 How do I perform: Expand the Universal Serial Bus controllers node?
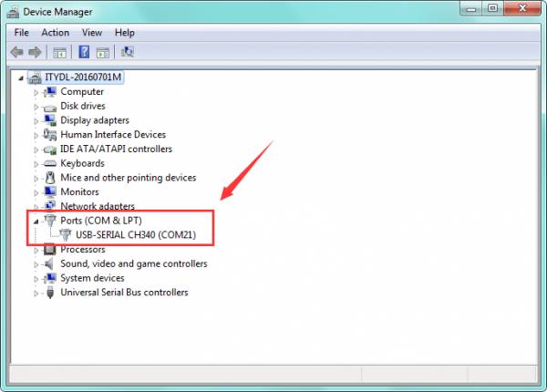(36, 293)
